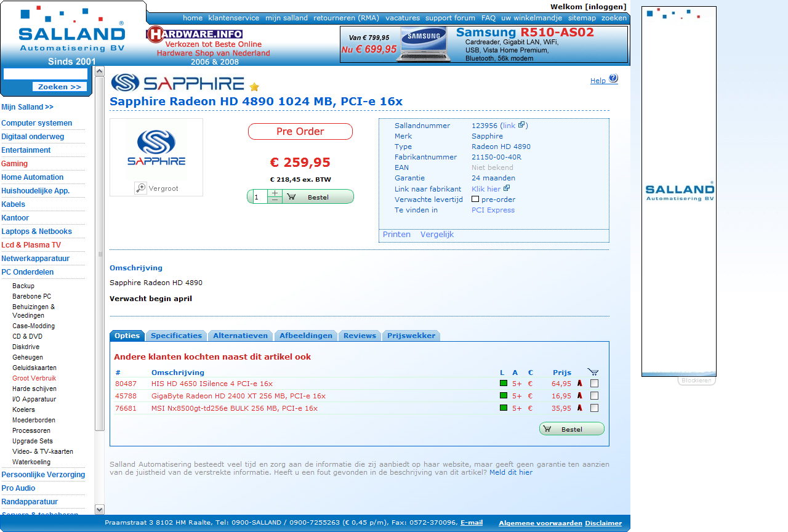The width and height of the screenshot is (788, 532).
Task: Select the Opties tab
Action: (x=127, y=336)
